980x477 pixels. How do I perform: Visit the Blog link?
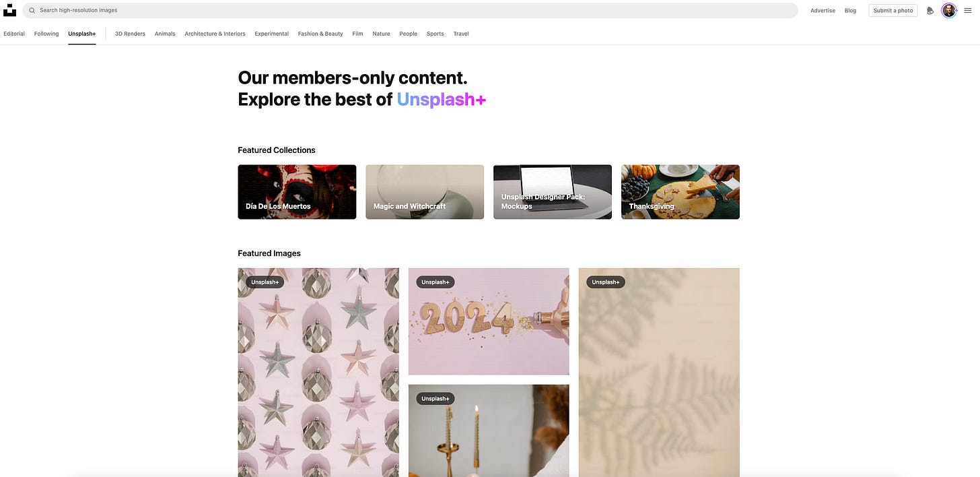[x=851, y=11]
